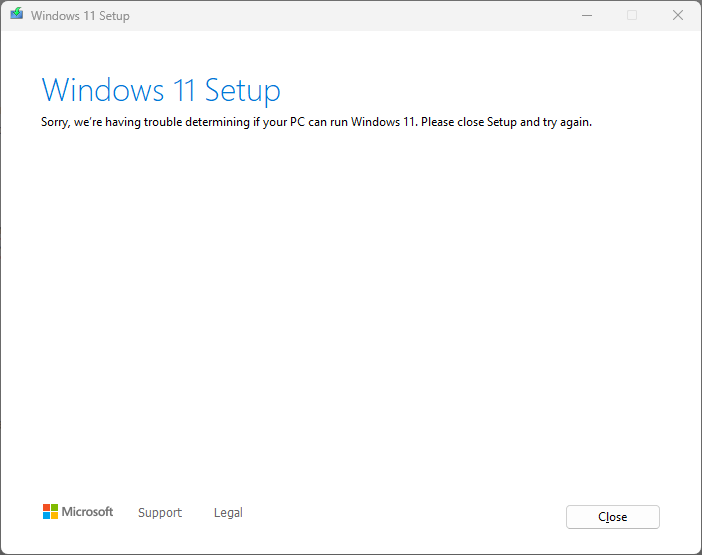Minimize the Windows 11 Setup window

click(x=587, y=16)
